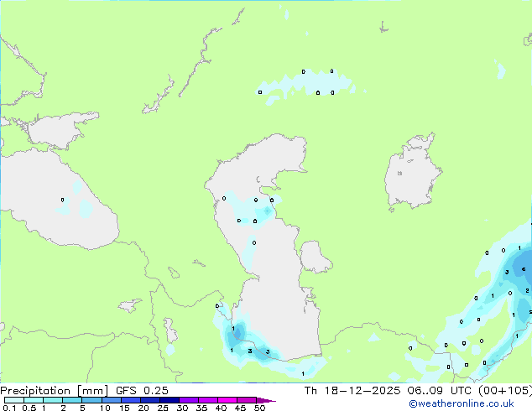
Task: Open the weatheronline.co.uk copyright link
Action: pos(462,403)
